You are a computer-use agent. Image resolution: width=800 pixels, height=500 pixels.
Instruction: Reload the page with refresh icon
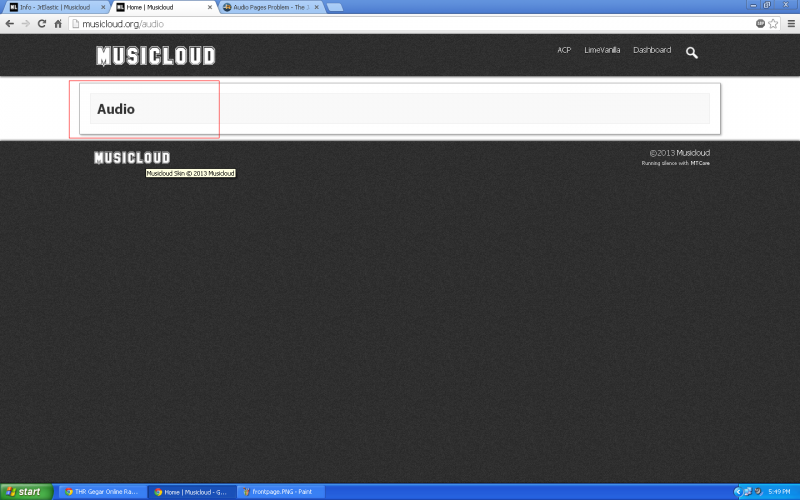[x=42, y=23]
